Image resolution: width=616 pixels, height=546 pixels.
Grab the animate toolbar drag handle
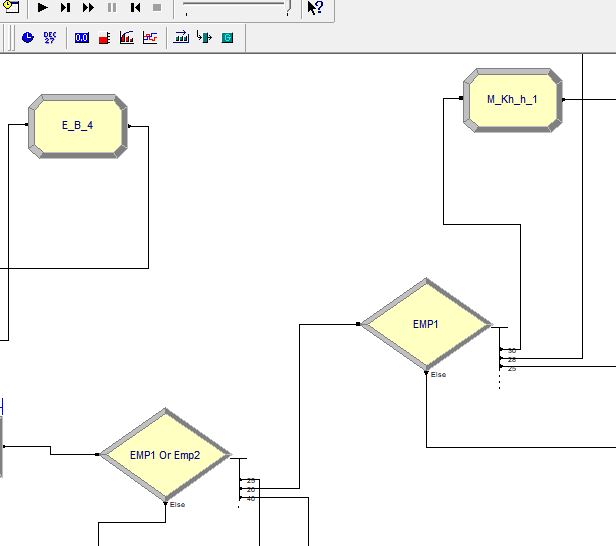coord(10,38)
